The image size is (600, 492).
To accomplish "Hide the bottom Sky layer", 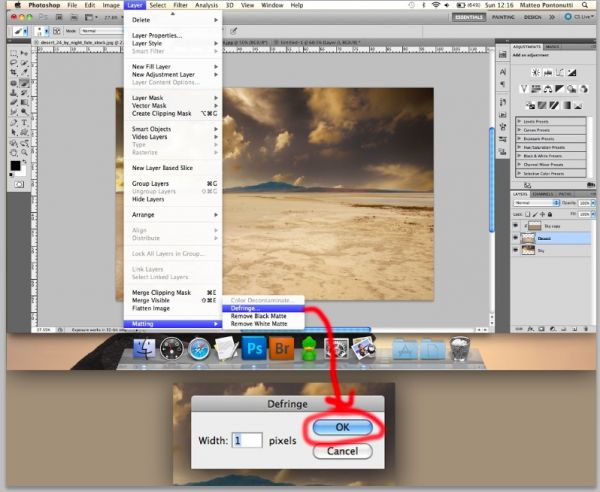I will [x=515, y=250].
